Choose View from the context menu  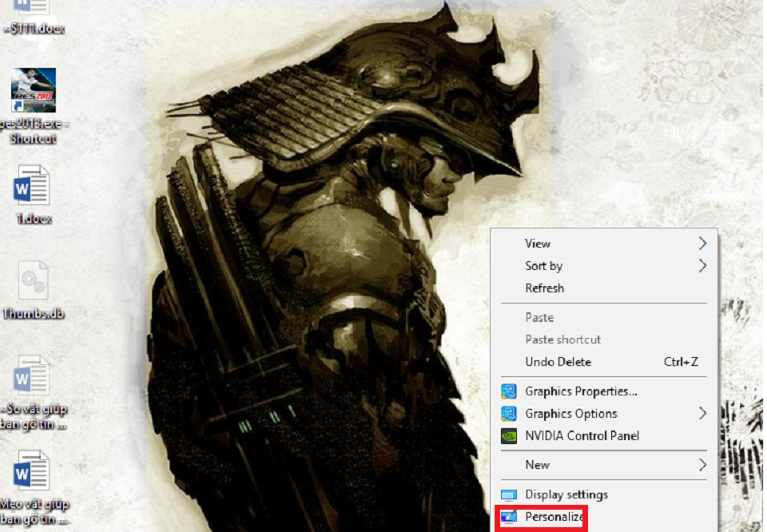[604, 244]
